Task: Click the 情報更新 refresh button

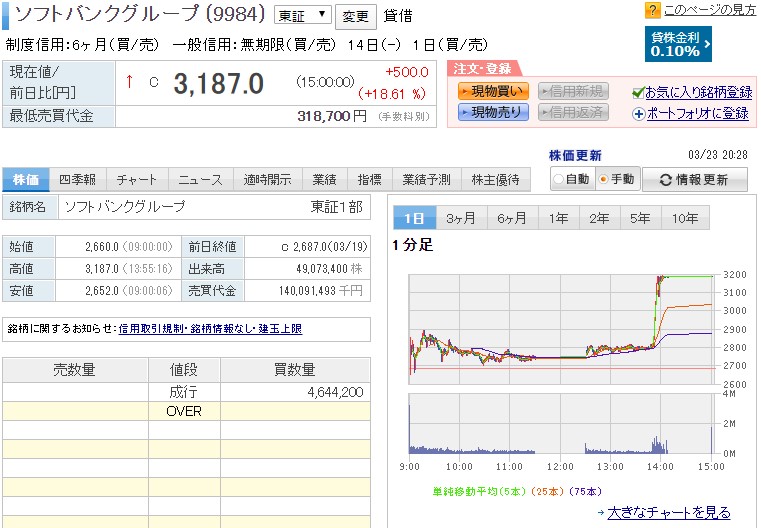Action: click(695, 180)
